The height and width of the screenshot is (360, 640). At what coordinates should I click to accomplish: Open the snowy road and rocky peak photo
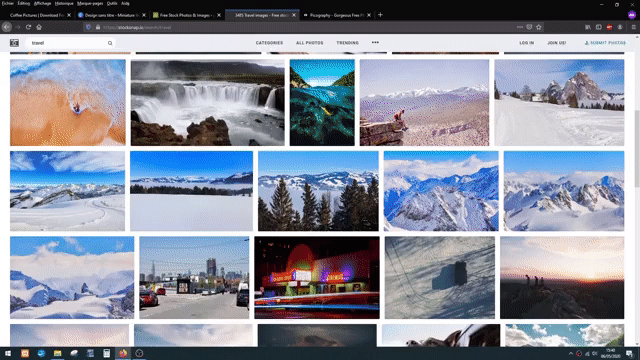559,102
